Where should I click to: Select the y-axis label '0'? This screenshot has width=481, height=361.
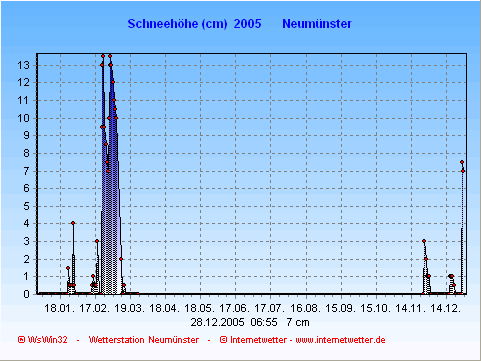27,294
